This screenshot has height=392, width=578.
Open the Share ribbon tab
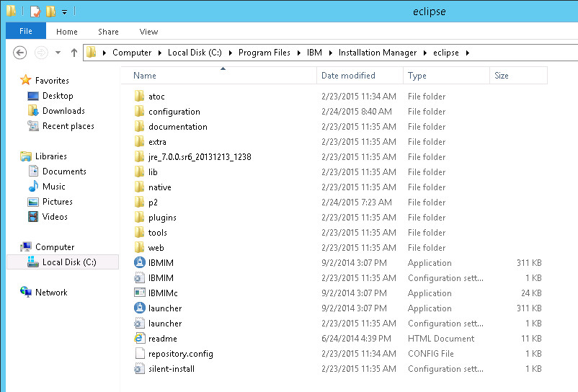coord(108,32)
